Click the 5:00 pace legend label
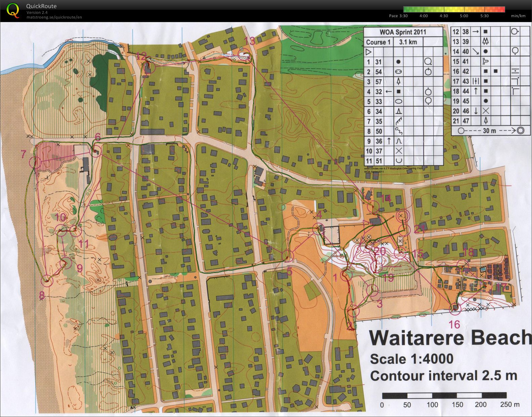 pos(464,16)
